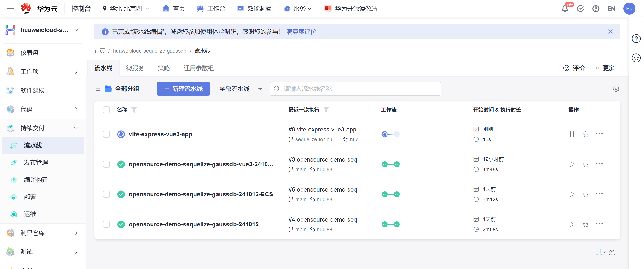The height and width of the screenshot is (269, 644).
Task: Tick the select-all checkbox in table header
Action: (106, 110)
